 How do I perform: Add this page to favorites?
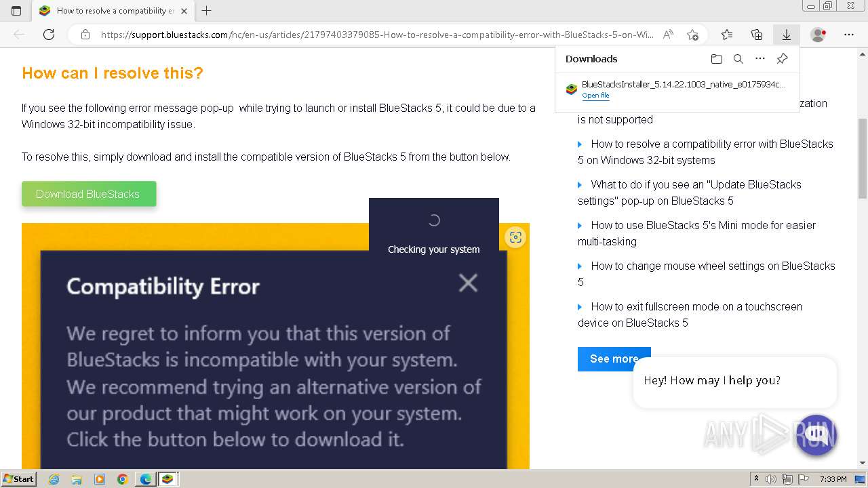tap(692, 35)
